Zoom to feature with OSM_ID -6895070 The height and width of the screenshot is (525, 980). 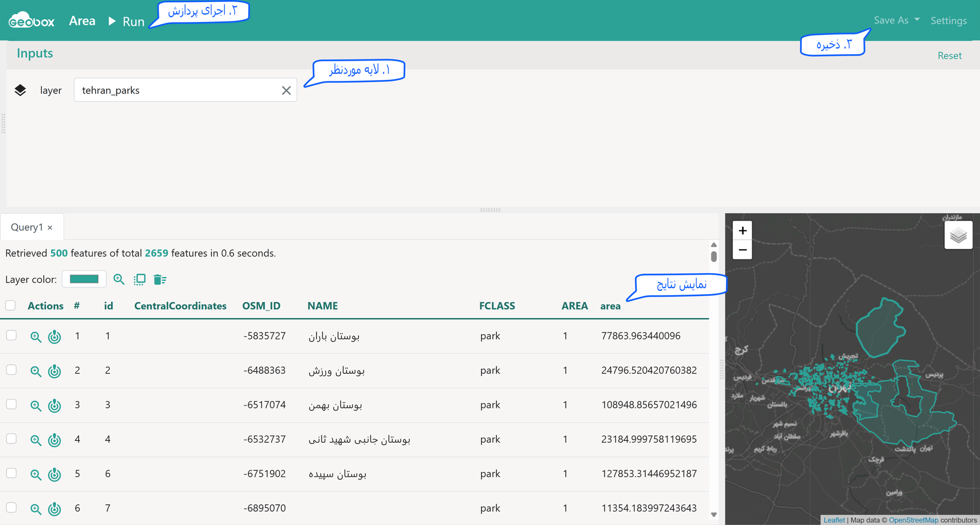(36, 509)
